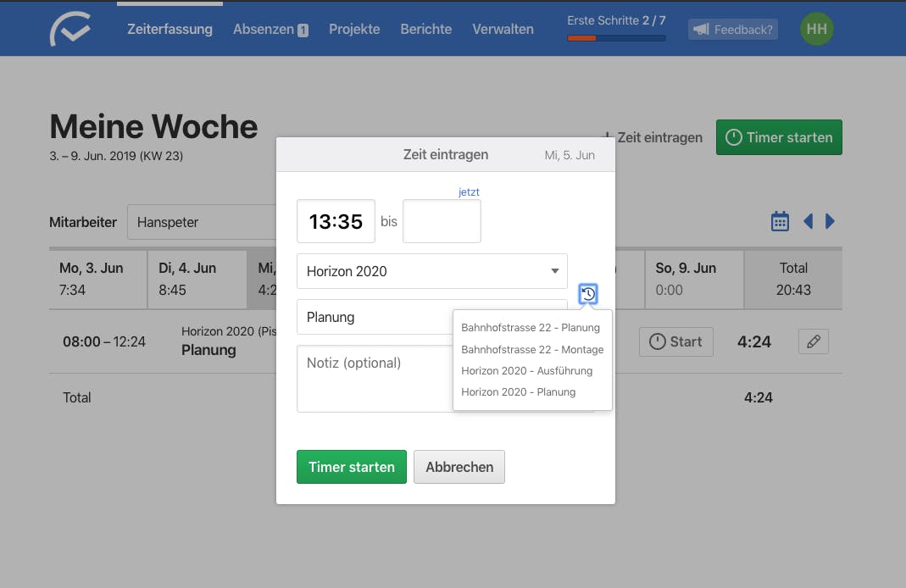The image size is (906, 588).
Task: Go to next week arrow
Action: click(x=830, y=221)
